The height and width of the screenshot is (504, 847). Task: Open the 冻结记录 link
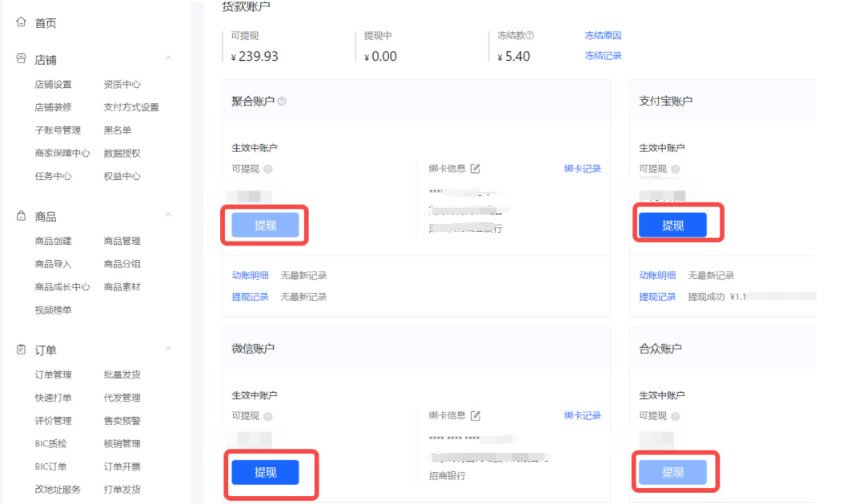coord(603,56)
